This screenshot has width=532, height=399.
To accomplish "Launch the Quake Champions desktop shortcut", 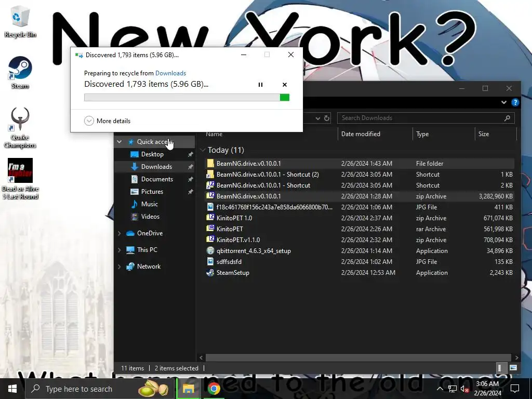I will tap(20, 128).
